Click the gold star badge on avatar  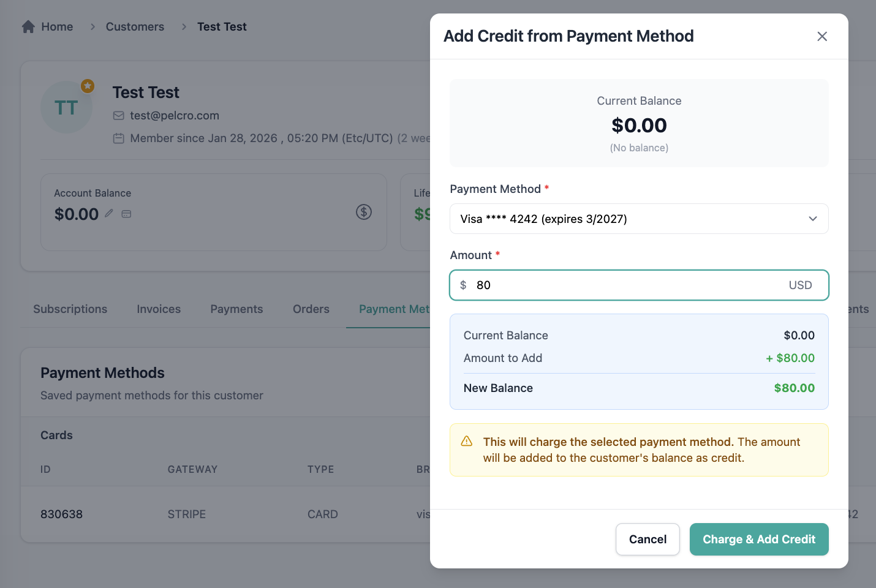pos(88,86)
